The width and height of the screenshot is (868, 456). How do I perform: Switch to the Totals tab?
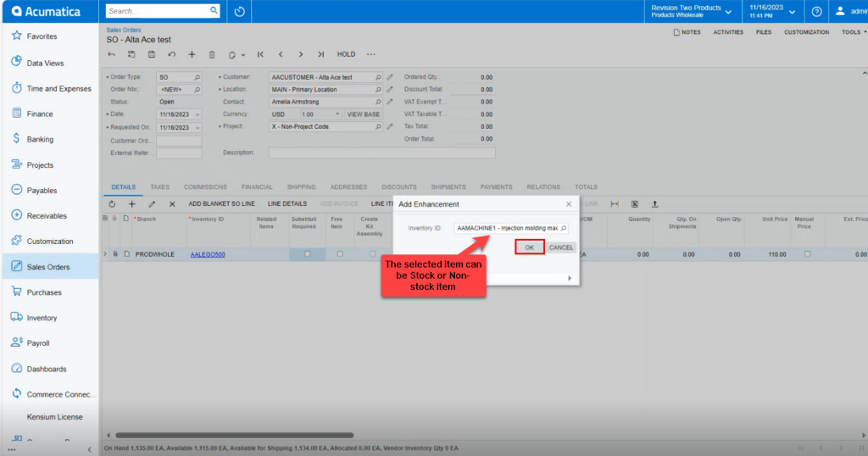(x=586, y=187)
